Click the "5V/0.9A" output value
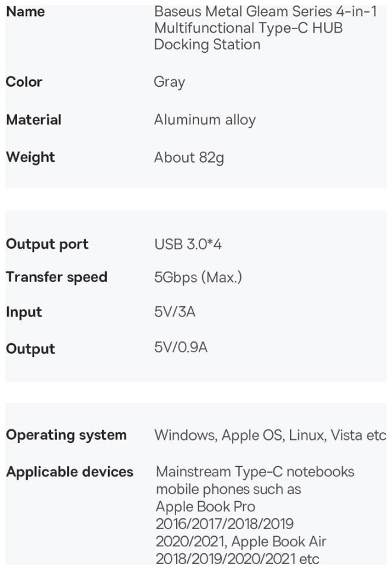This screenshot has width=392, height=570. (180, 347)
